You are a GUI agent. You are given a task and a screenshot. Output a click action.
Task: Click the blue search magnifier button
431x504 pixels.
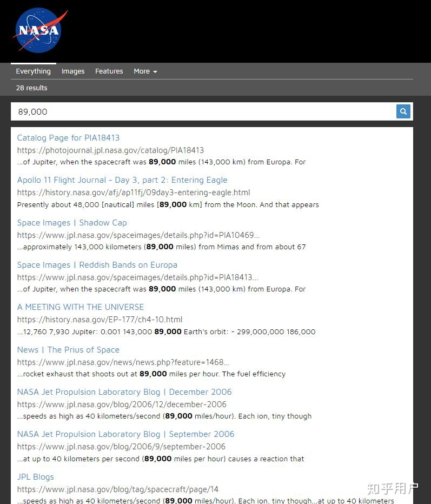tap(403, 111)
